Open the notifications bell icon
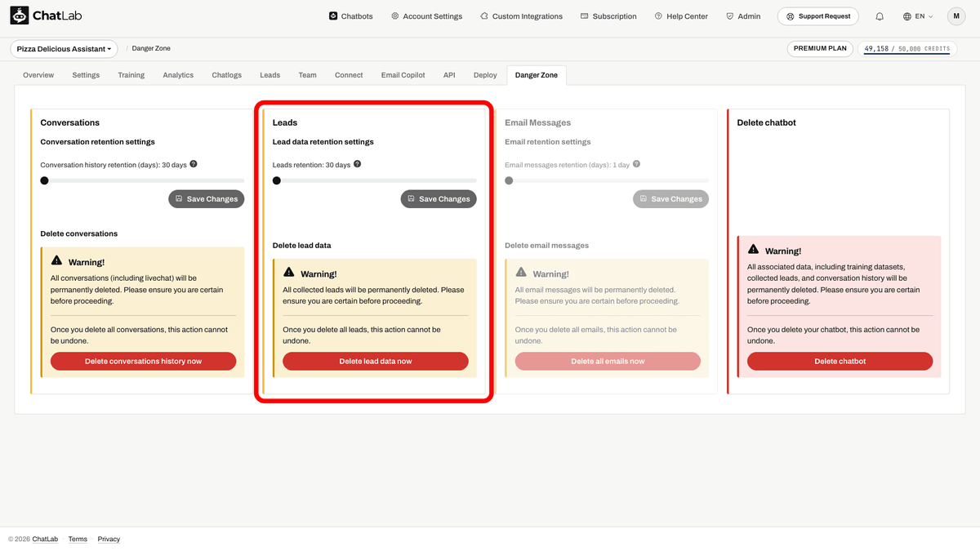This screenshot has height=551, width=980. coord(880,16)
